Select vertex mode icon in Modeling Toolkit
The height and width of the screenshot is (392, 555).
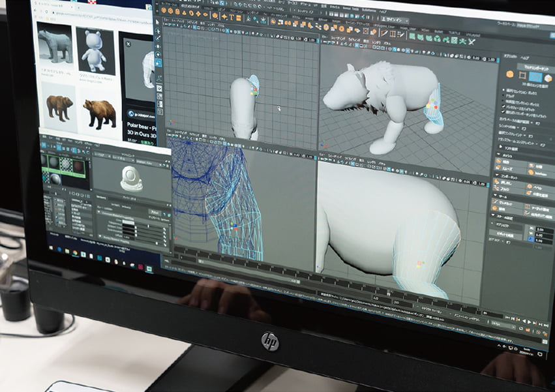click(522, 76)
